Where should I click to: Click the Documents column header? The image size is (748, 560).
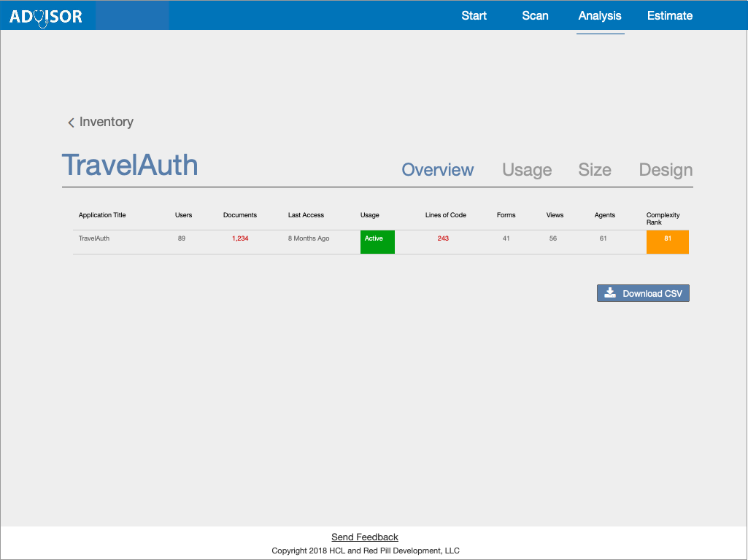[x=240, y=215]
